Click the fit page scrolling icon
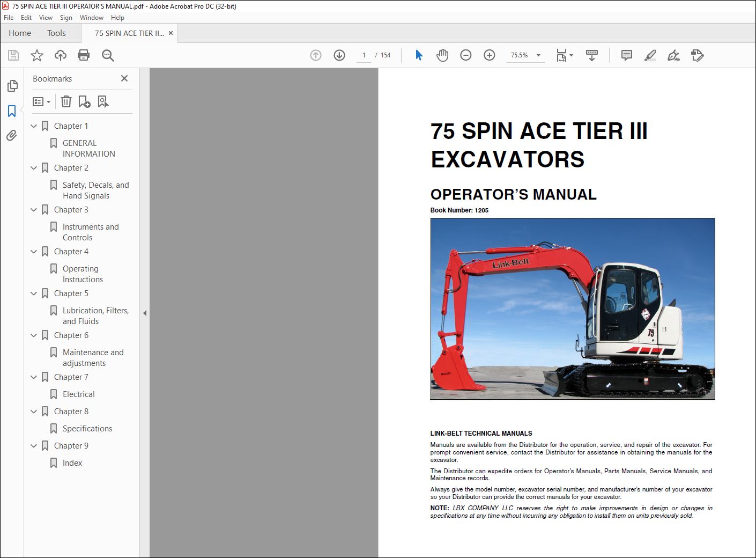This screenshot has height=558, width=756. tap(561, 55)
